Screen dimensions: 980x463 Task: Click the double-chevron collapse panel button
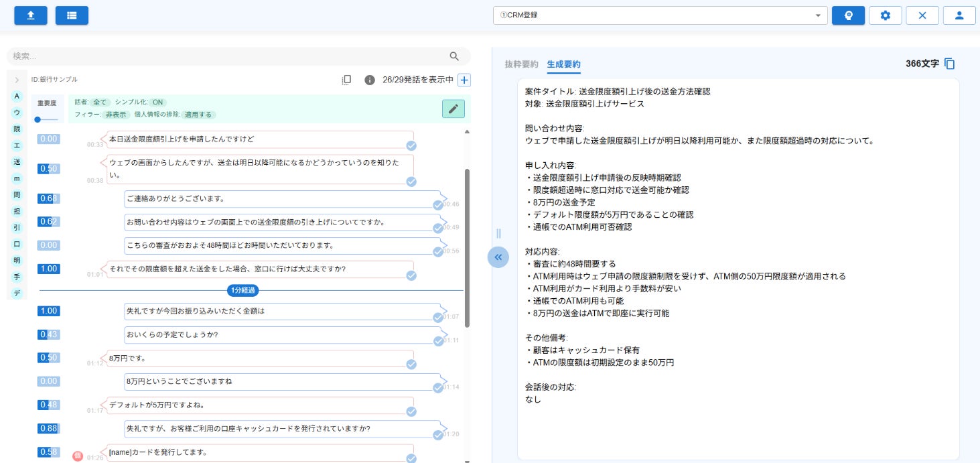[x=498, y=257]
